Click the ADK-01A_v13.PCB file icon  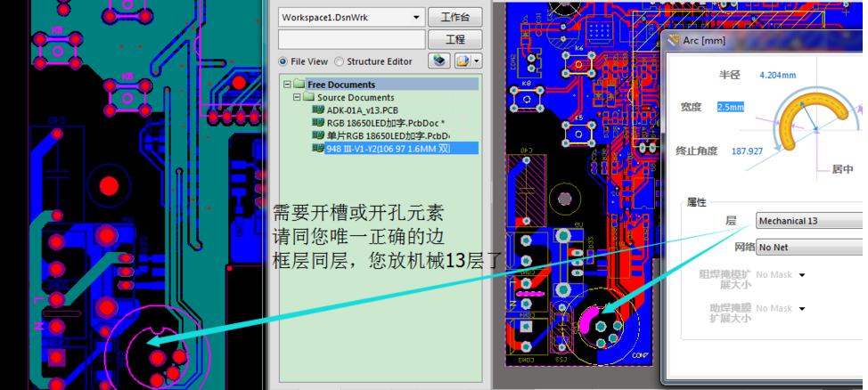[x=318, y=110]
